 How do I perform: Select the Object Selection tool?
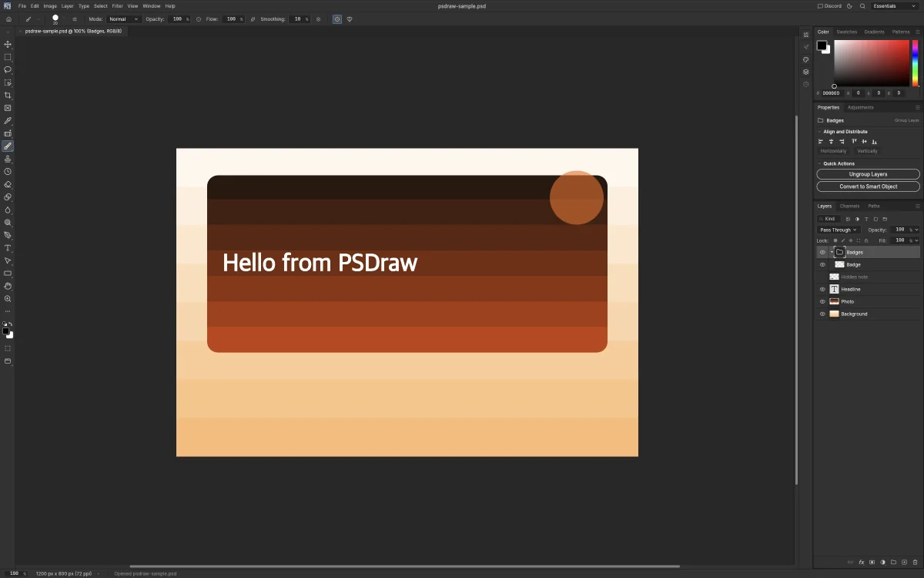[8, 82]
